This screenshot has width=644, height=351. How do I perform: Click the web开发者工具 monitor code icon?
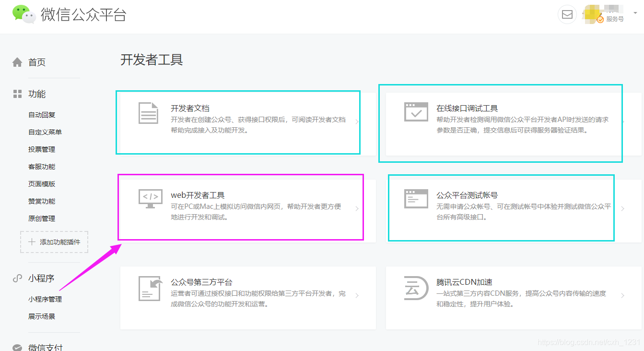pyautogui.click(x=150, y=199)
